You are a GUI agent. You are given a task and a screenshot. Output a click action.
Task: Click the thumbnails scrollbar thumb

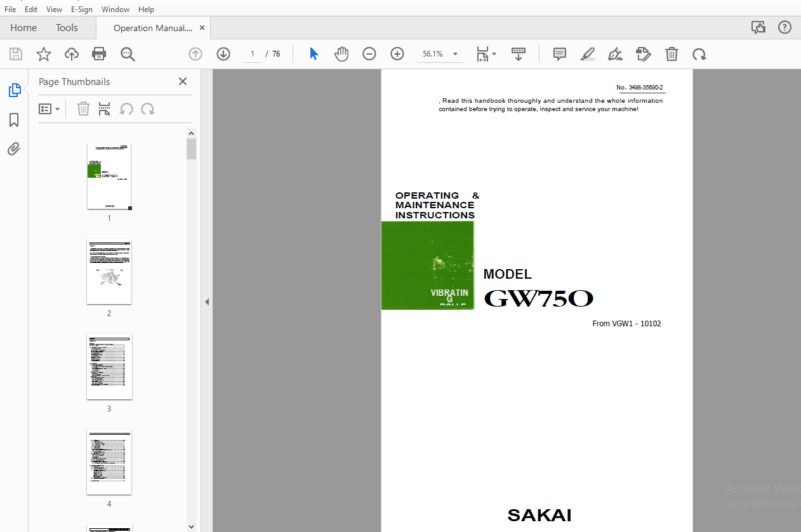(x=192, y=149)
